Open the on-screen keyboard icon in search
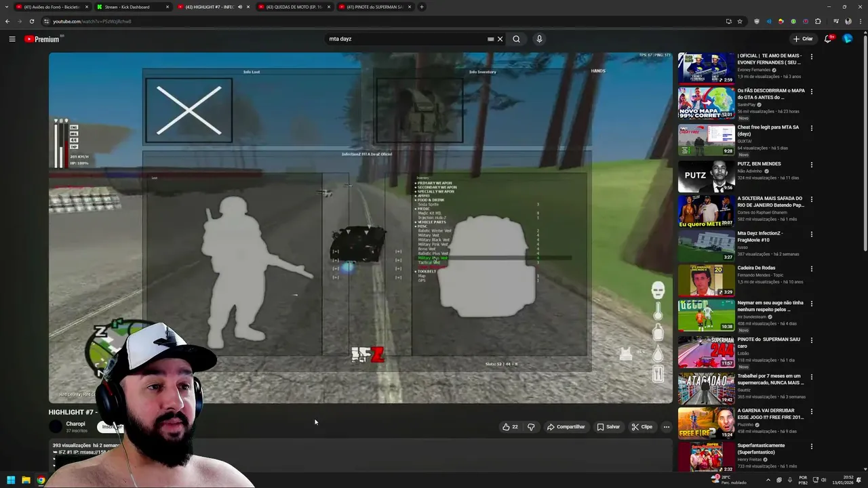The width and height of the screenshot is (868, 488). (x=490, y=39)
